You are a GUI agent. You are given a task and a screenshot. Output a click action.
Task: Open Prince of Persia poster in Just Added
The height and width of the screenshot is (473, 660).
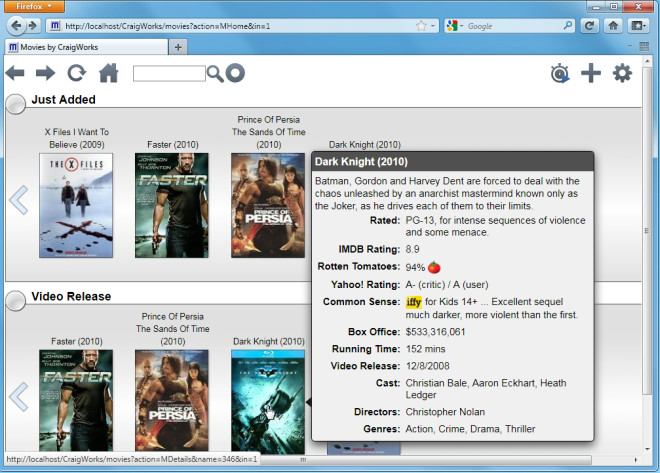(268, 205)
